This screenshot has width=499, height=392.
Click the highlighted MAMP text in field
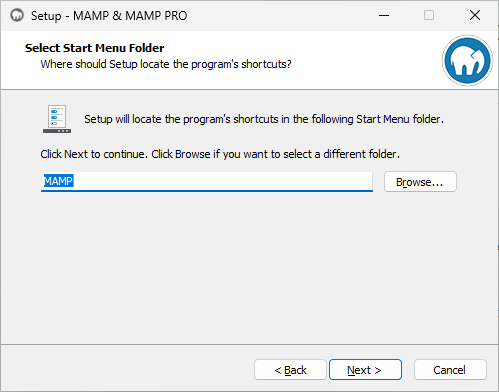(59, 181)
